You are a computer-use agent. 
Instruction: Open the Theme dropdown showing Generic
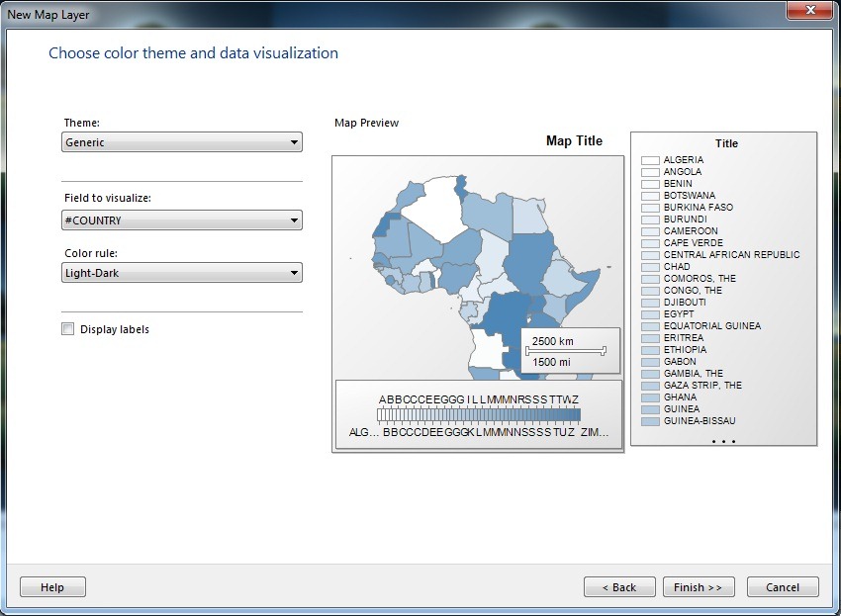click(x=182, y=142)
